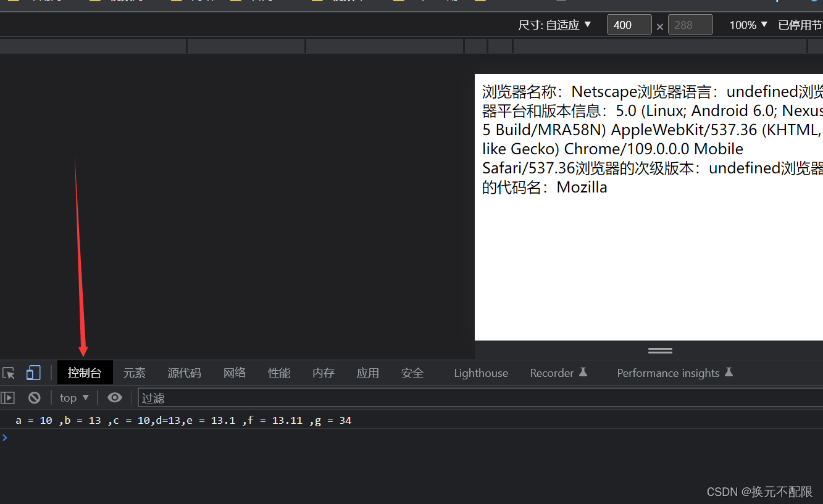Click the viewport resize handle bar

[x=659, y=350]
